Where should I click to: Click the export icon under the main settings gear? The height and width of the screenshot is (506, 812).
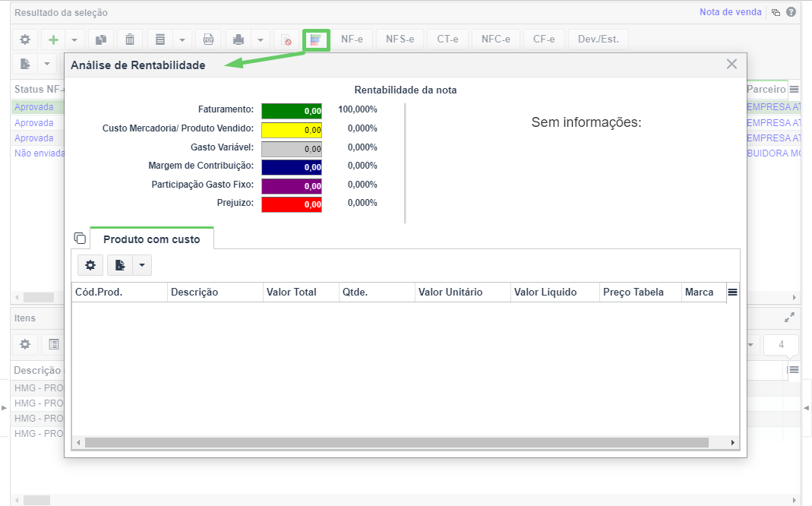(x=25, y=64)
